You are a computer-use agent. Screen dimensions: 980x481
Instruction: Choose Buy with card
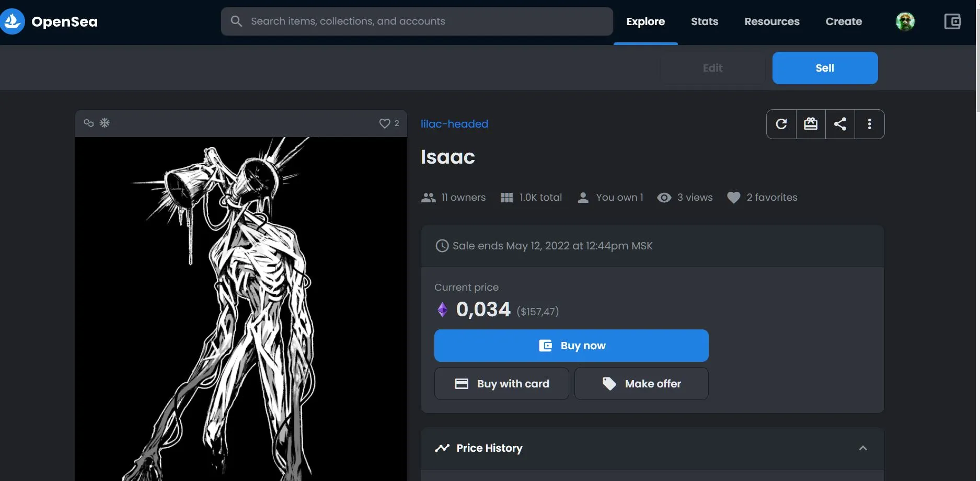point(501,384)
